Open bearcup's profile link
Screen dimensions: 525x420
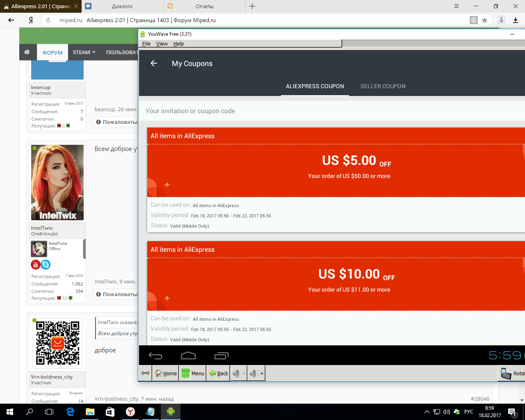pyautogui.click(x=41, y=87)
